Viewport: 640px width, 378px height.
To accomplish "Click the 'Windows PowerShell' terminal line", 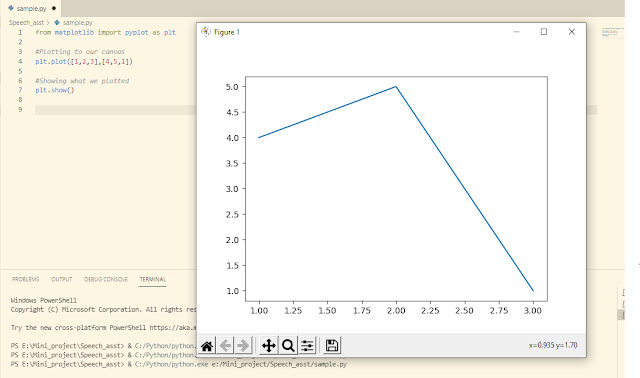I will [44, 300].
